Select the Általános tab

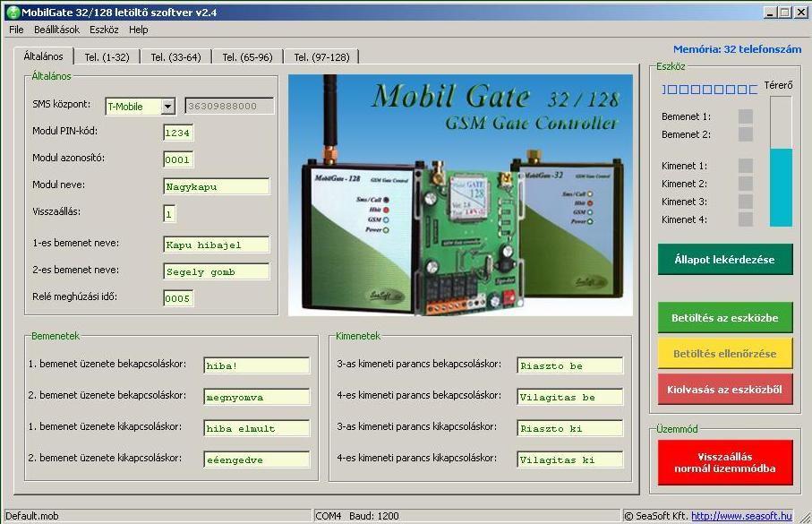tap(44, 56)
